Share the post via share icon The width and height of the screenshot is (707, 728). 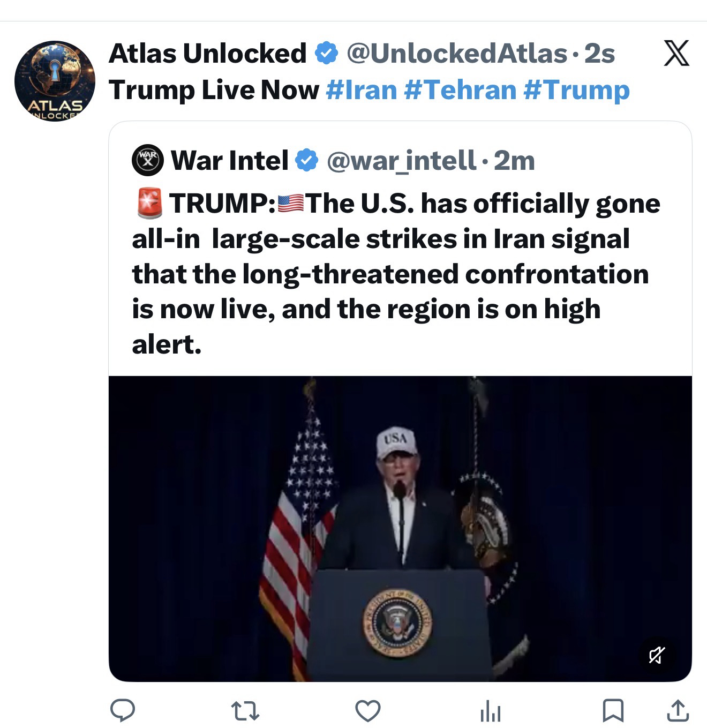point(678,711)
